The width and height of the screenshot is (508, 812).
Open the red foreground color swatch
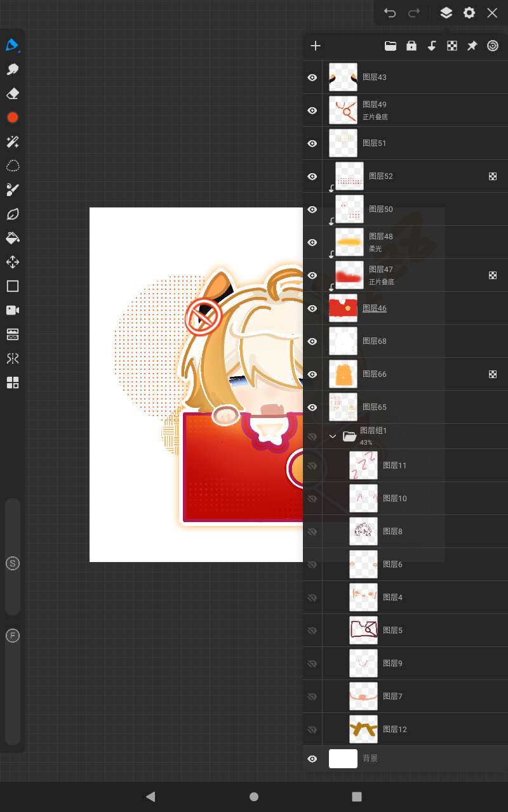click(x=12, y=117)
